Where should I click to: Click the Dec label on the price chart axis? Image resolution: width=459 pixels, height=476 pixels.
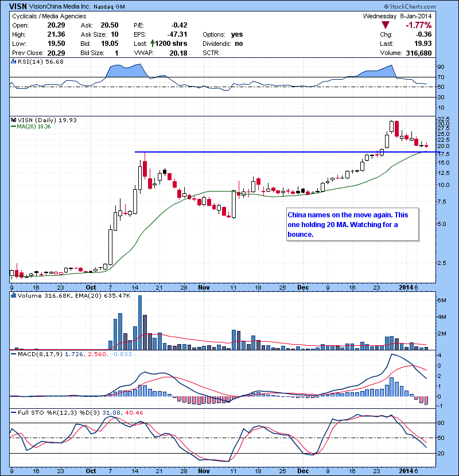[303, 287]
